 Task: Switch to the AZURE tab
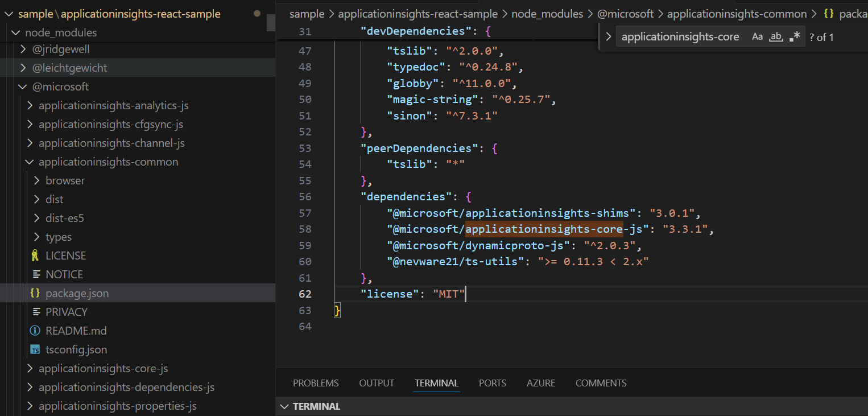coord(541,383)
